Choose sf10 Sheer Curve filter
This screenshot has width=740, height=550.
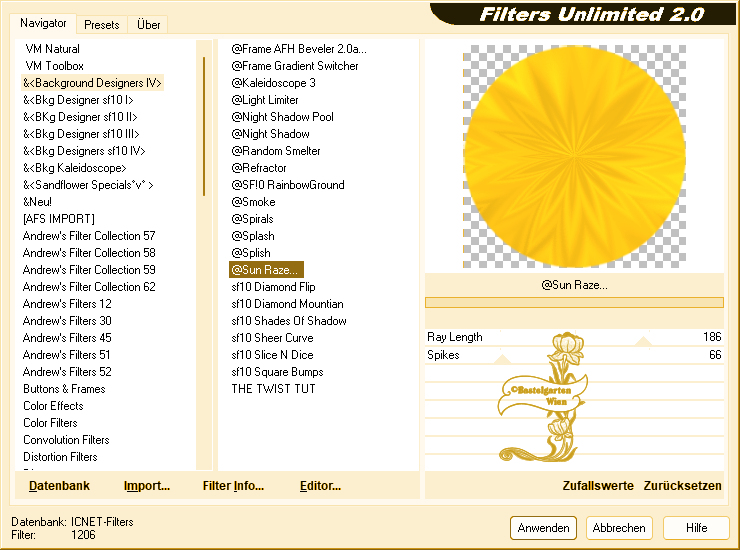(x=272, y=338)
